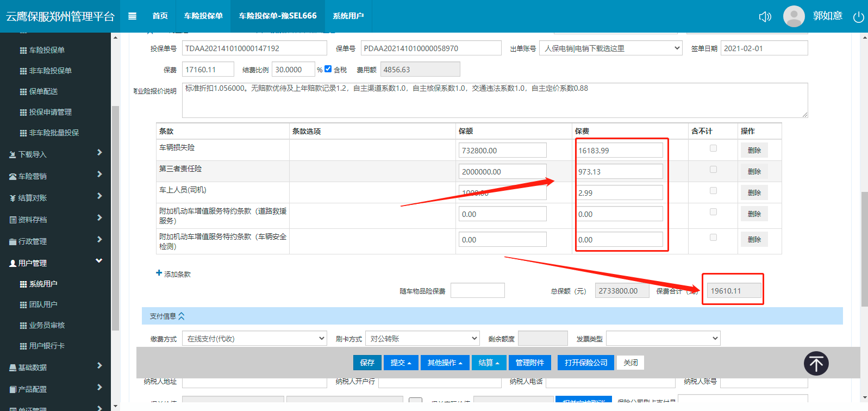Click the scroll-to-top arrow icon
Image resolution: width=868 pixels, height=411 pixels.
[x=816, y=363]
